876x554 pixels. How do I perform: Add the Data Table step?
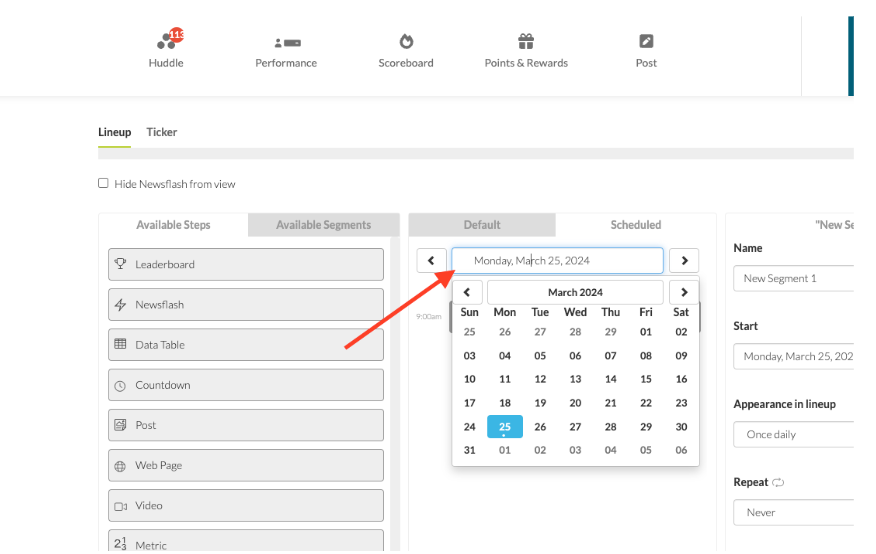[x=246, y=345]
